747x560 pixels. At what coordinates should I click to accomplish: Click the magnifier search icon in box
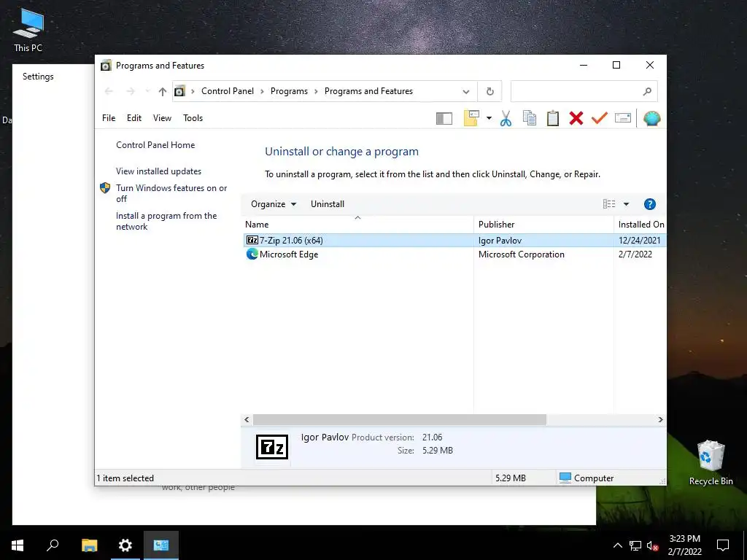pyautogui.click(x=647, y=91)
